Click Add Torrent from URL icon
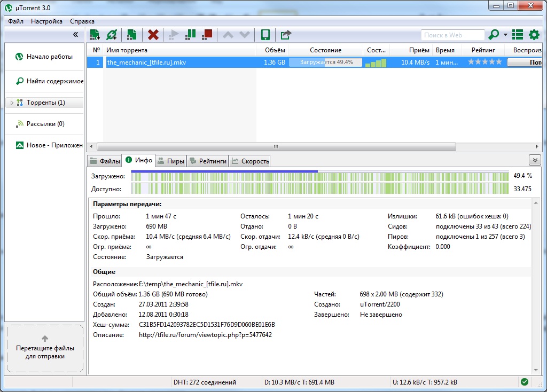Image resolution: width=547 pixels, height=392 pixels. click(111, 35)
